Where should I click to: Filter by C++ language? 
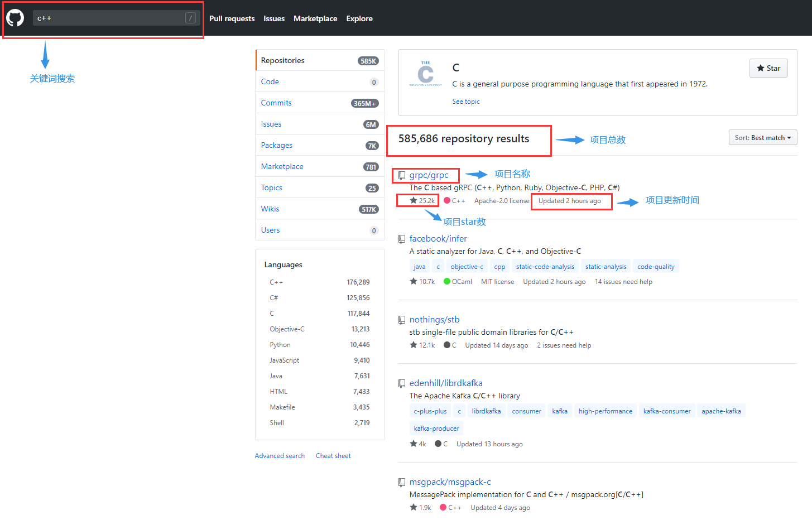pyautogui.click(x=320, y=282)
